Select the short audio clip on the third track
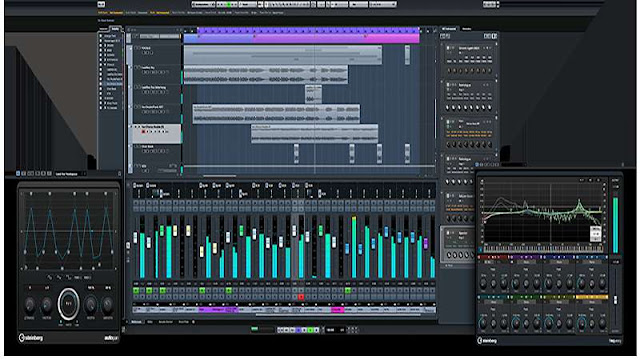Viewport: 640px width, 360px height. 313,94
